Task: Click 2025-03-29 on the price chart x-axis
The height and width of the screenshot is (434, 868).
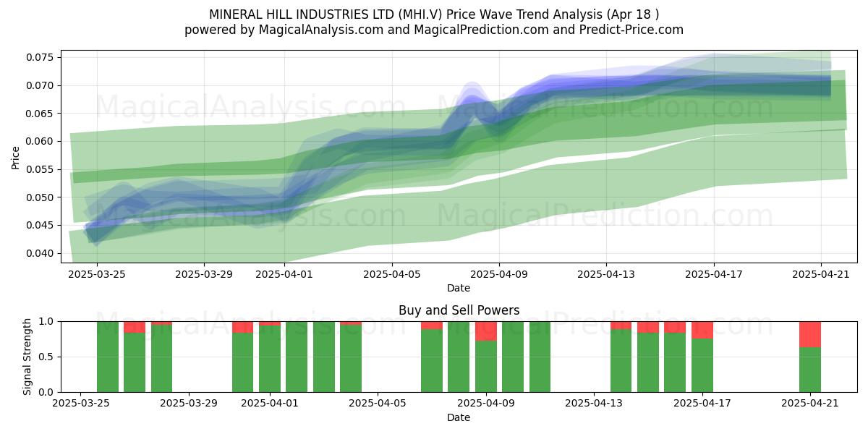Action: pyautogui.click(x=203, y=274)
